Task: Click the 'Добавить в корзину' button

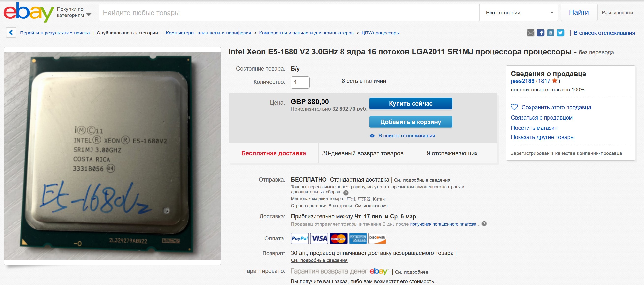Action: click(411, 122)
